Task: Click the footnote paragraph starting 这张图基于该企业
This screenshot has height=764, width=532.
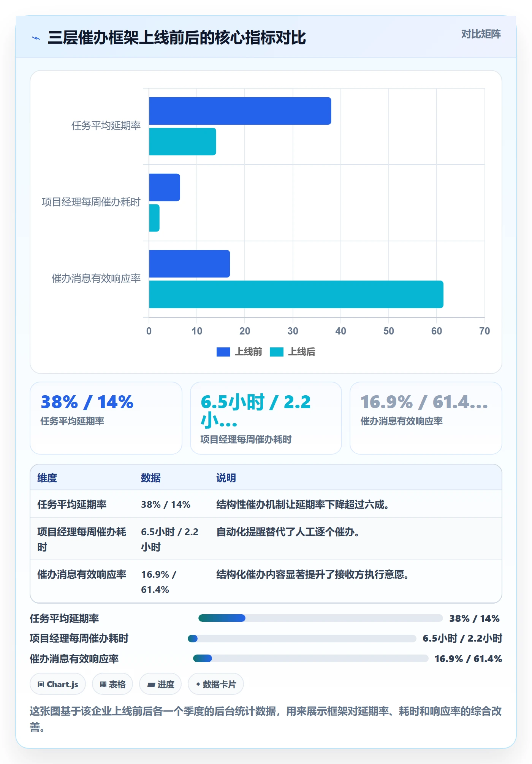Action: 266,719
